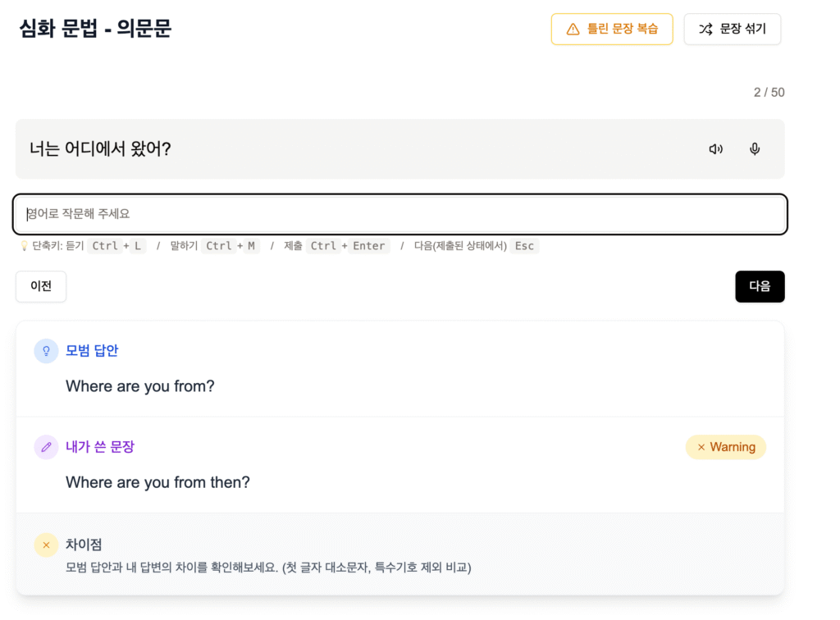Click the orange X icon beside 차이점
Screen dimensions: 840x620
click(46, 545)
